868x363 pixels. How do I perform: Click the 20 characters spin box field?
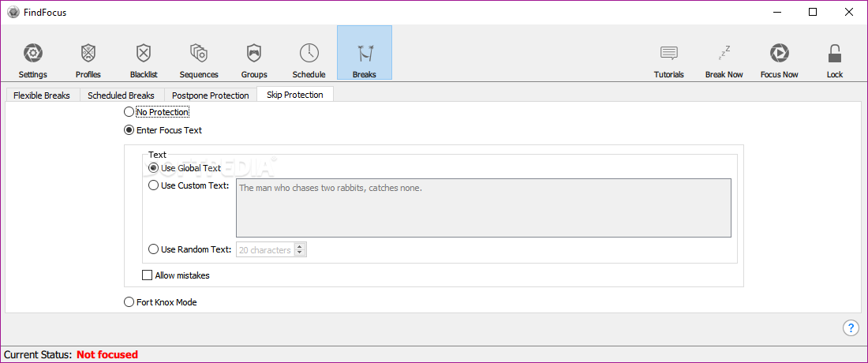[265, 250]
